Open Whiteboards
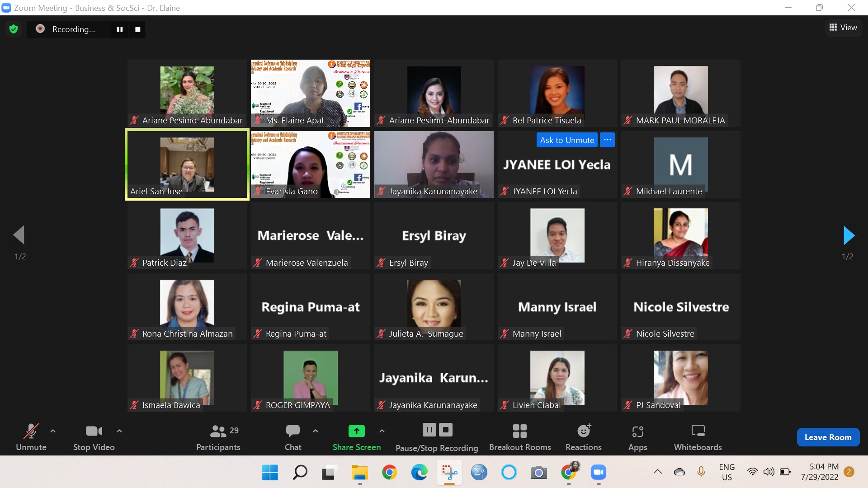Screen dimensions: 868x488 pos(698,437)
